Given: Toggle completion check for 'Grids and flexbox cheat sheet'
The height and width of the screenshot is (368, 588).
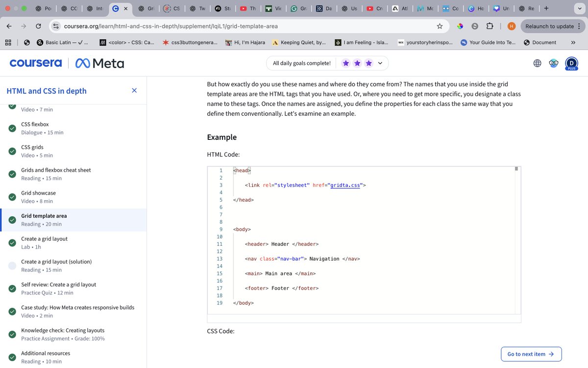Looking at the screenshot, I should [x=12, y=174].
